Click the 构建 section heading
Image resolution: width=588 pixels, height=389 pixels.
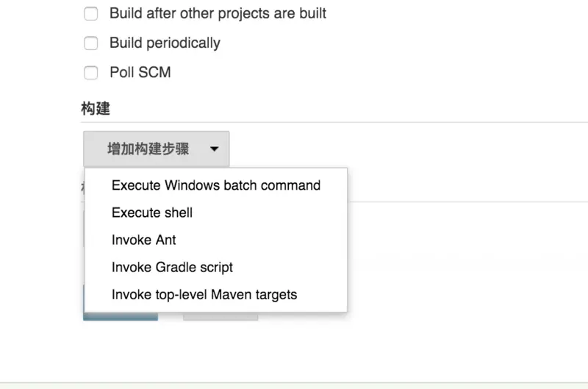coord(96,109)
